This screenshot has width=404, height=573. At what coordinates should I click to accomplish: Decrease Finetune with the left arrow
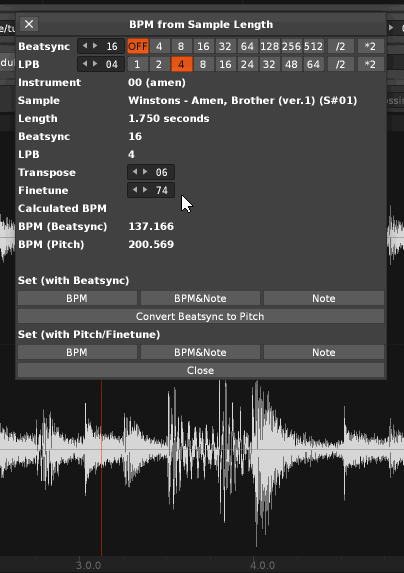point(135,190)
